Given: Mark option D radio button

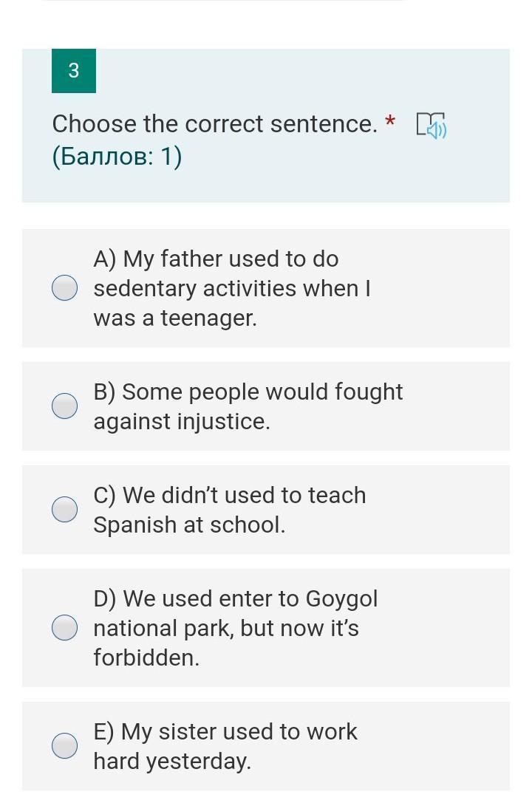Looking at the screenshot, I should click(65, 628).
